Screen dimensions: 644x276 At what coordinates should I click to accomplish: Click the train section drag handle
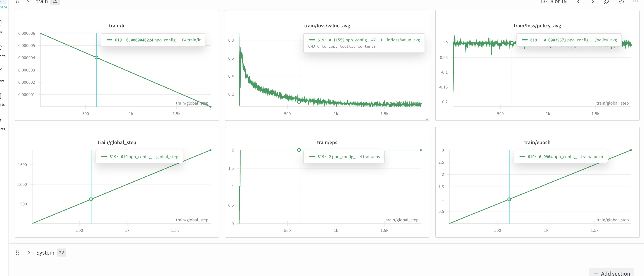coord(18,2)
